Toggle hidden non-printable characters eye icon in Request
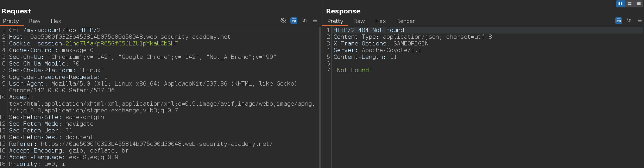644x168 pixels. point(283,20)
